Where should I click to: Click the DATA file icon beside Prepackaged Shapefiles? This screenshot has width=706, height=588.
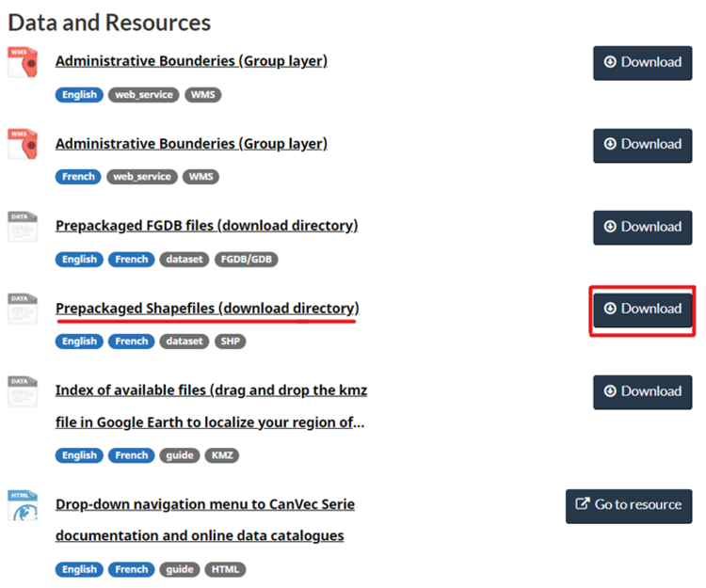pyautogui.click(x=23, y=309)
